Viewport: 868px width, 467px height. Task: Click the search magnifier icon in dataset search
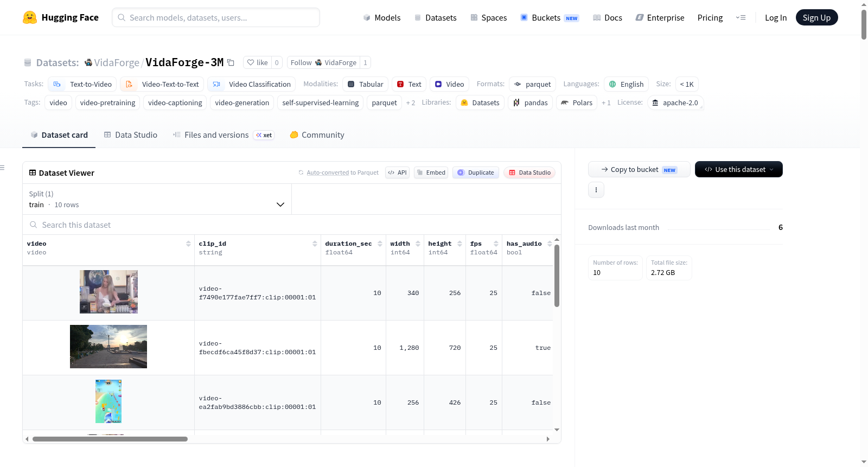(34, 225)
